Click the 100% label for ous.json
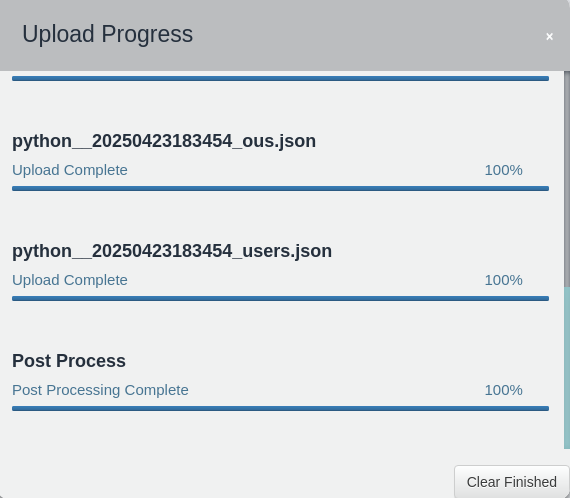Image resolution: width=570 pixels, height=498 pixels. coord(503,170)
